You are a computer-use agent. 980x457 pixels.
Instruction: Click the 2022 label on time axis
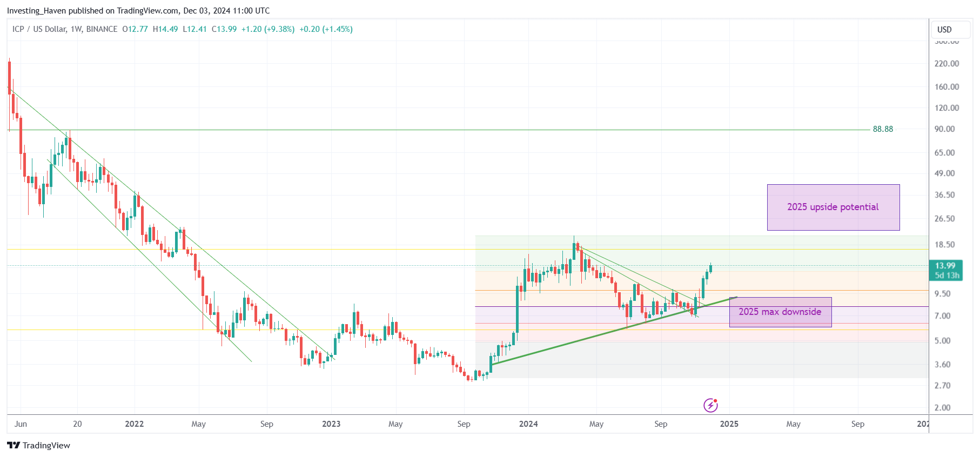pyautogui.click(x=135, y=424)
